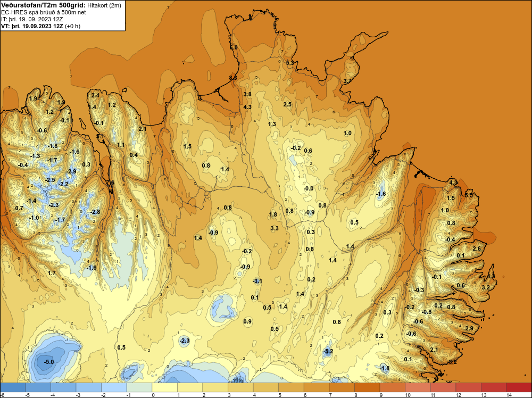Click the -3.1 temperature reading
532x398 pixels.
257,281
